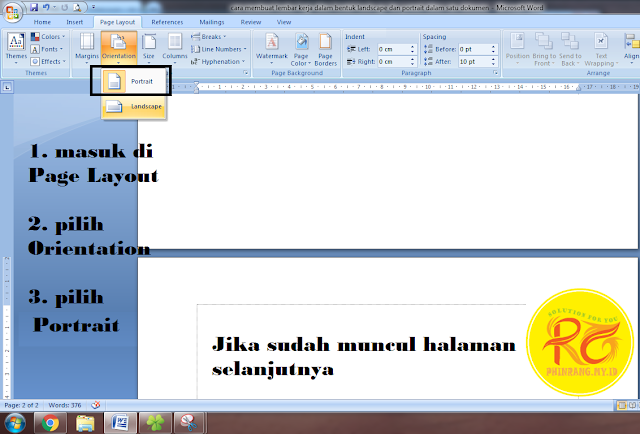Open Text Wrapping options
Image resolution: width=640 pixels, height=434 pixels.
click(601, 49)
